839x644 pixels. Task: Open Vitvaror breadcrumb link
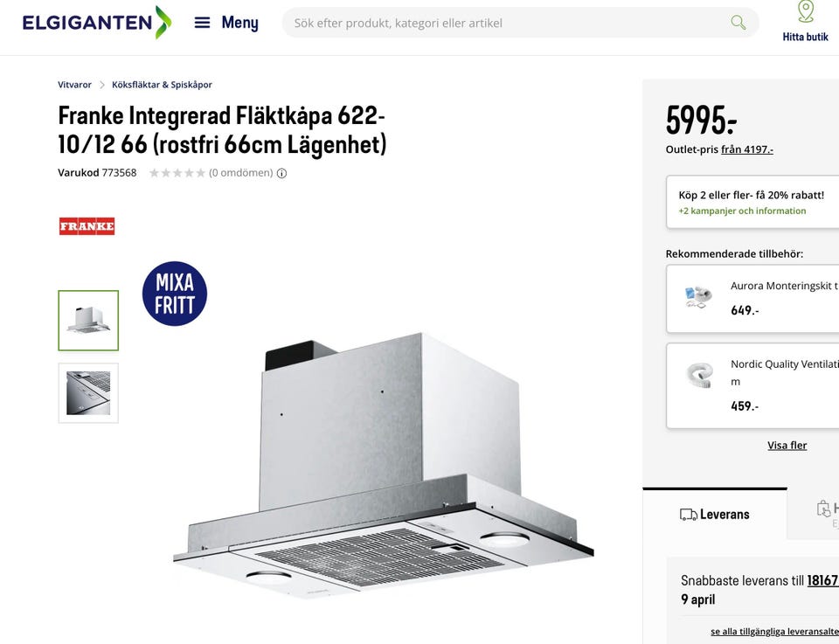coord(74,85)
